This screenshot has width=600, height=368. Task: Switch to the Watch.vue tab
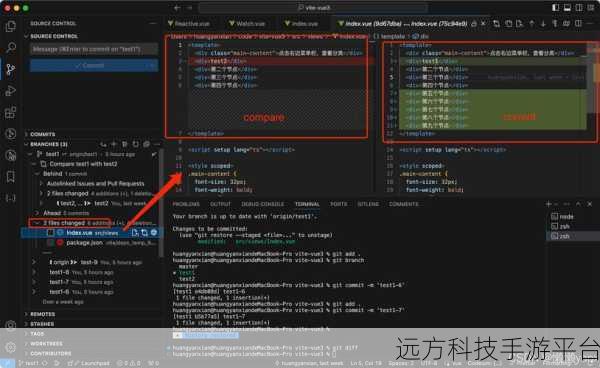tap(247, 24)
